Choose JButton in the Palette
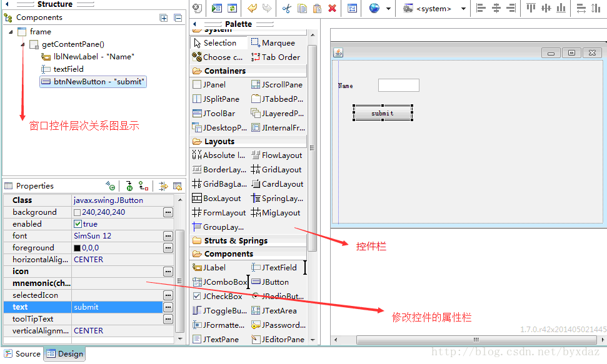Viewport: 607px width, 364px height. [x=270, y=282]
